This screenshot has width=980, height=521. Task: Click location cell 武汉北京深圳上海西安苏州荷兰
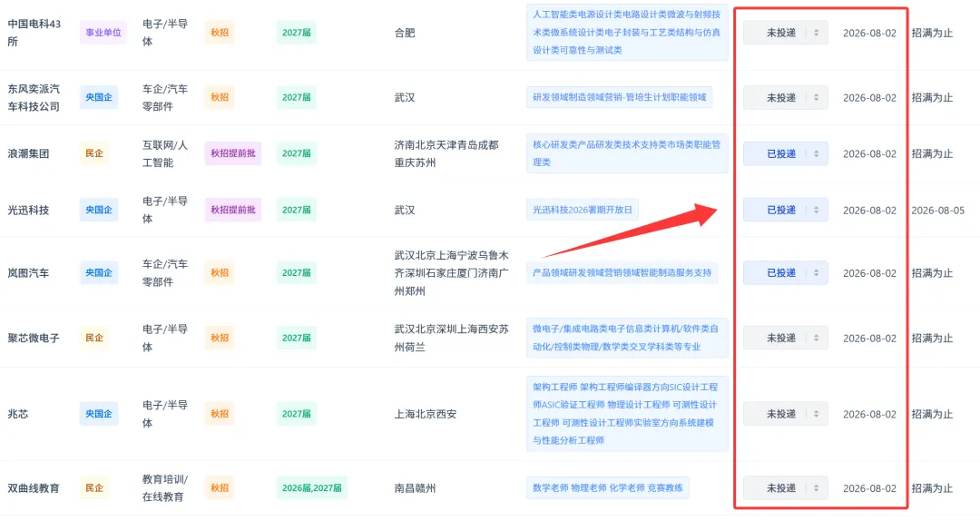(x=451, y=338)
